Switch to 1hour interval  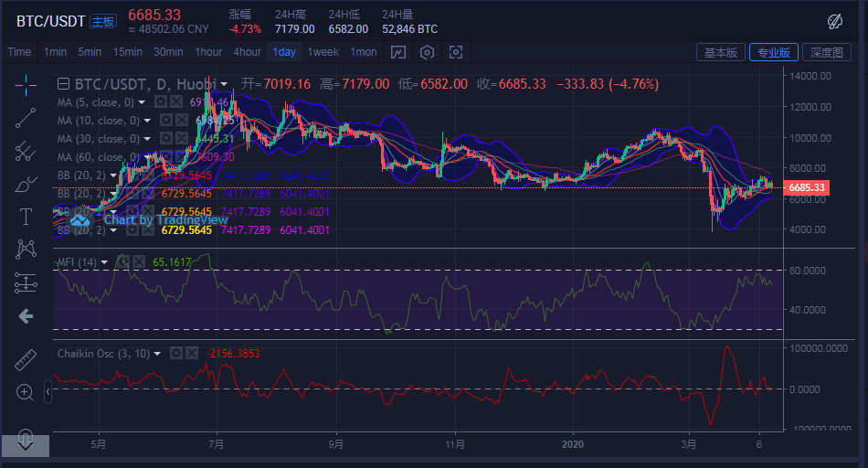208,52
